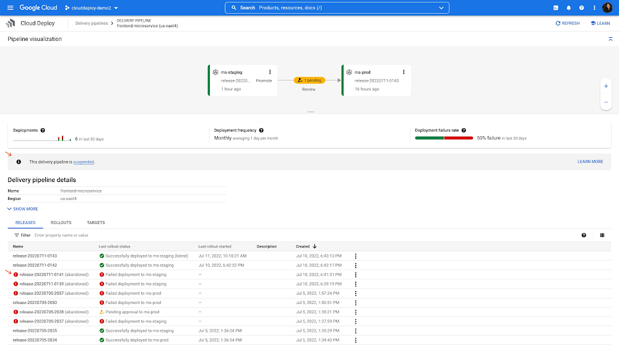Image resolution: width=619 pixels, height=364 pixels.
Task: Focus the search products and resources field
Action: pyautogui.click(x=337, y=8)
